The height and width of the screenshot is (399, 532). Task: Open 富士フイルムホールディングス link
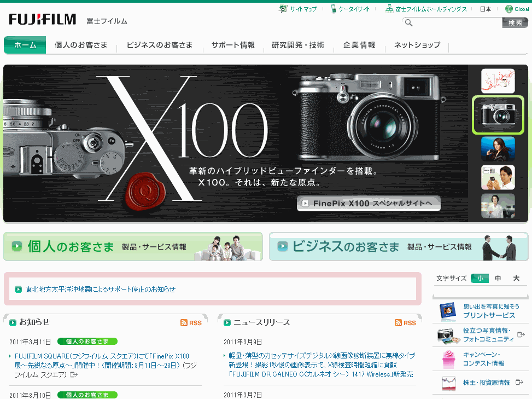pyautogui.click(x=431, y=9)
